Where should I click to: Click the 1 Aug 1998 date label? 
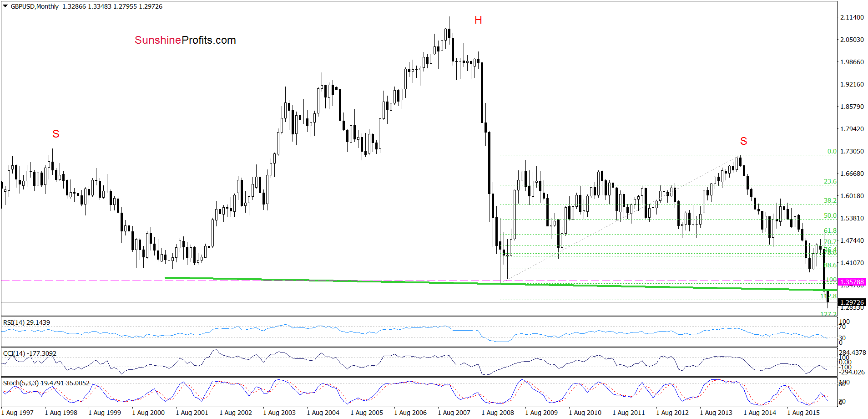(61, 413)
